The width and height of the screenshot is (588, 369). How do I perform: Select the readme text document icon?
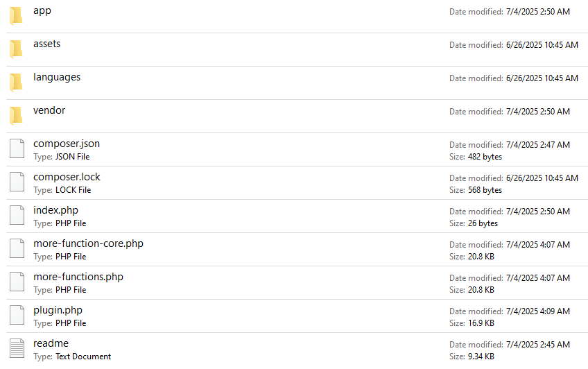17,349
